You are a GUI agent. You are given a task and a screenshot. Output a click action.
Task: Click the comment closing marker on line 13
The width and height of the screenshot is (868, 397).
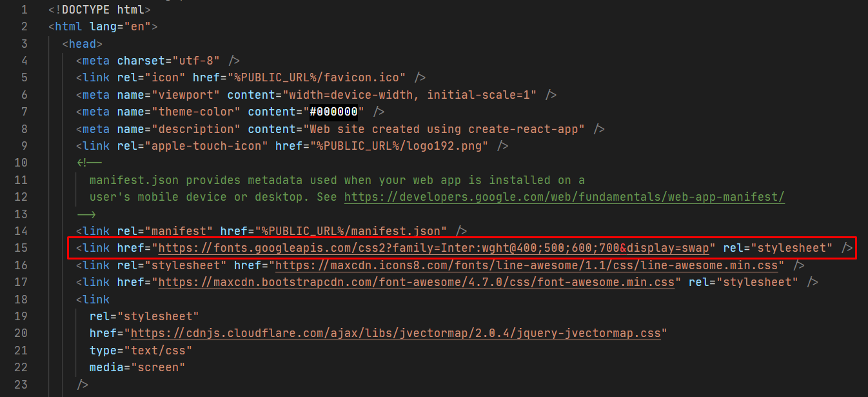(86, 214)
